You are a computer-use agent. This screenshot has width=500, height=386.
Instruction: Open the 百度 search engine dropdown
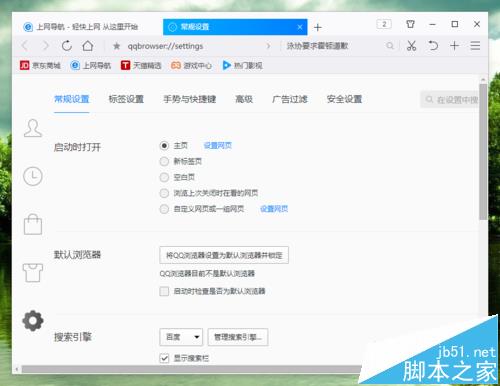pyautogui.click(x=181, y=337)
